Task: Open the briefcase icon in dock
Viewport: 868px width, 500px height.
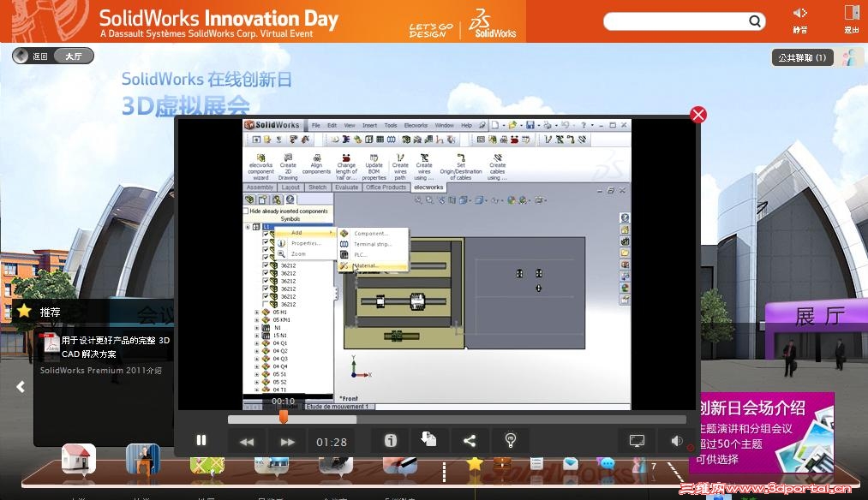Action: 502,463
